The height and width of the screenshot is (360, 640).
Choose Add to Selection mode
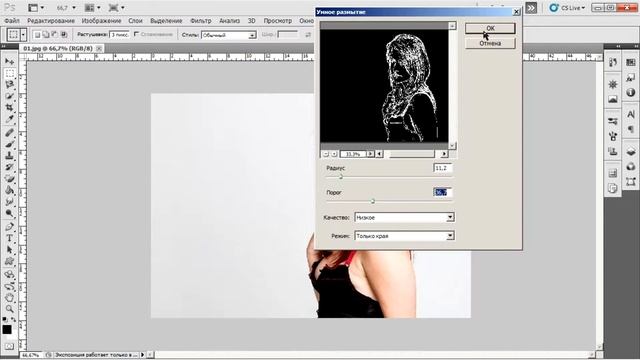point(46,35)
